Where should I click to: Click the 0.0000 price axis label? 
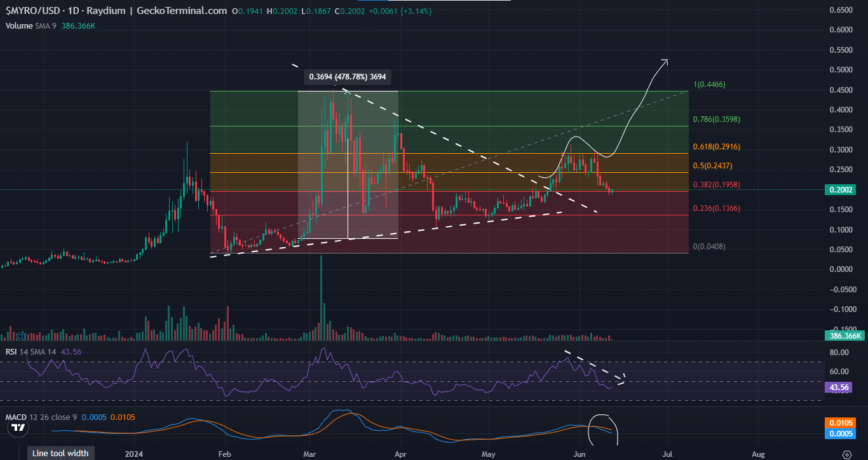pyautogui.click(x=843, y=269)
